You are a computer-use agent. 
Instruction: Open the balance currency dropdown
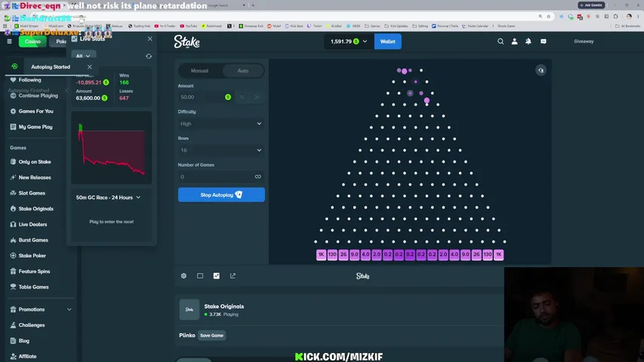(x=349, y=41)
